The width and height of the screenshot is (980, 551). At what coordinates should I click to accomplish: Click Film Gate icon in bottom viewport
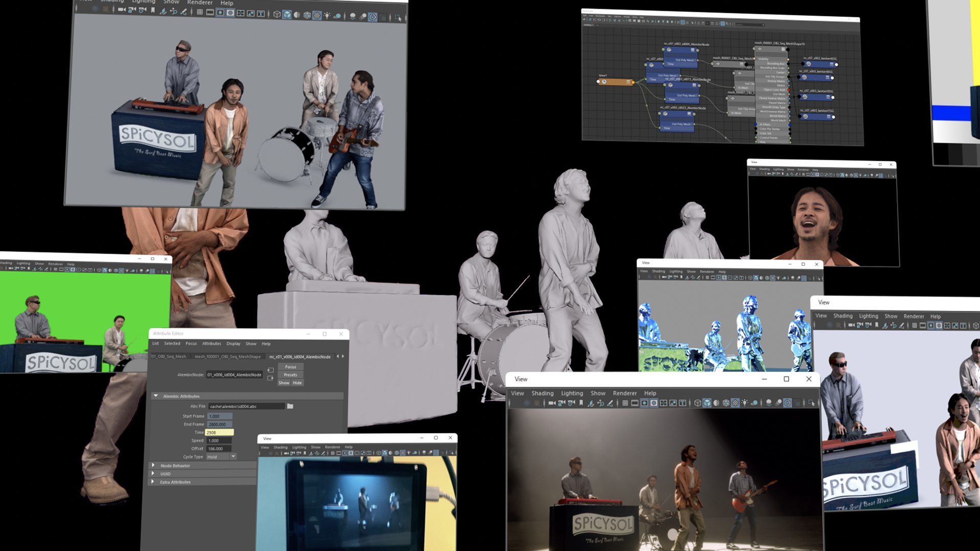click(x=634, y=403)
